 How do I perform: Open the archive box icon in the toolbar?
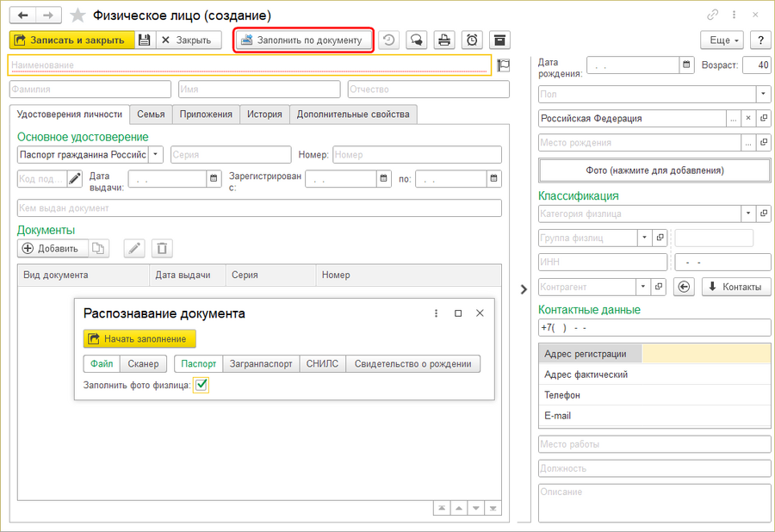(x=499, y=40)
